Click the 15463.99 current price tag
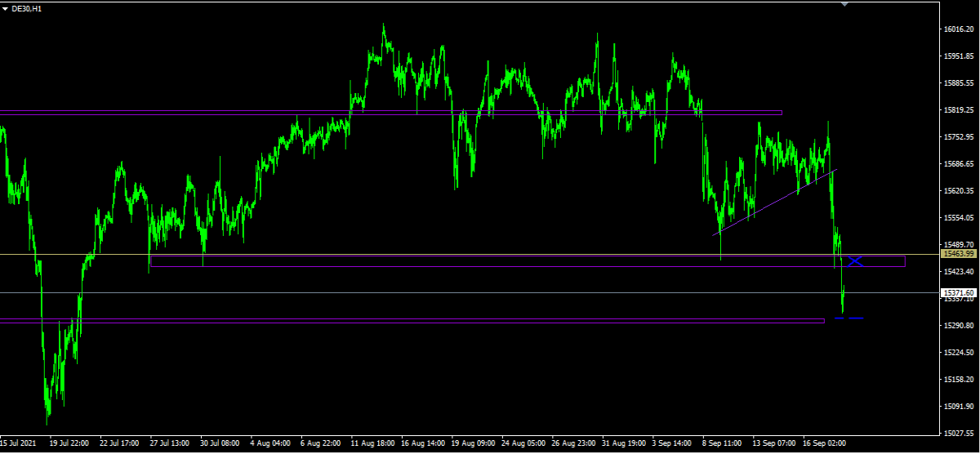The width and height of the screenshot is (980, 454). [959, 254]
